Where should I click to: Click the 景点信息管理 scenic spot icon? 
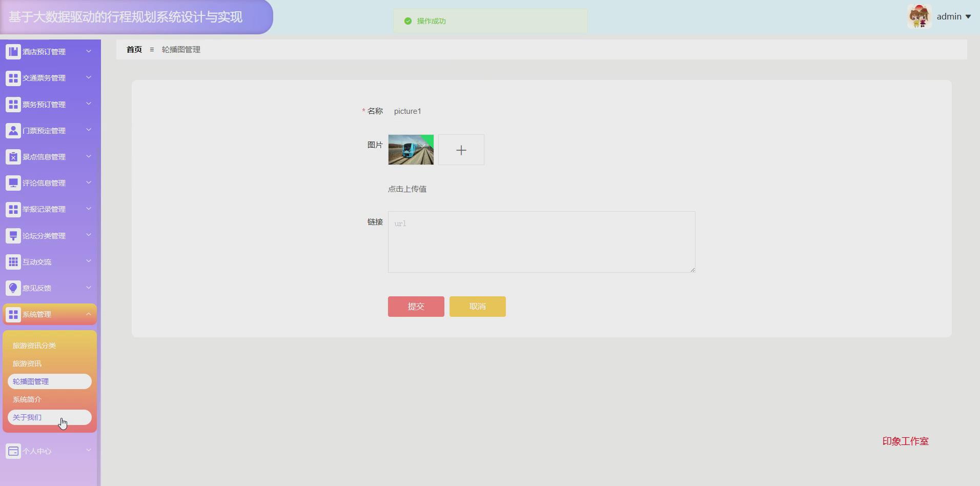pyautogui.click(x=13, y=156)
